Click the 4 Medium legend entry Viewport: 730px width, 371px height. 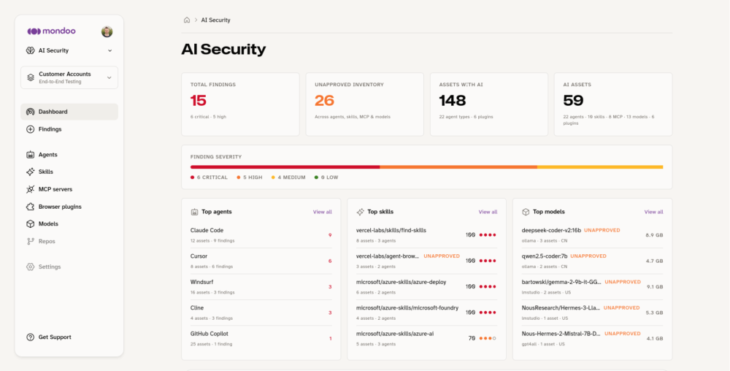point(289,177)
